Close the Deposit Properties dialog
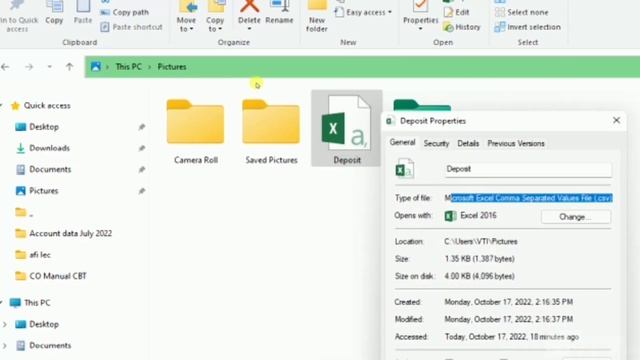Viewport: 640px width, 360px height. click(x=616, y=120)
